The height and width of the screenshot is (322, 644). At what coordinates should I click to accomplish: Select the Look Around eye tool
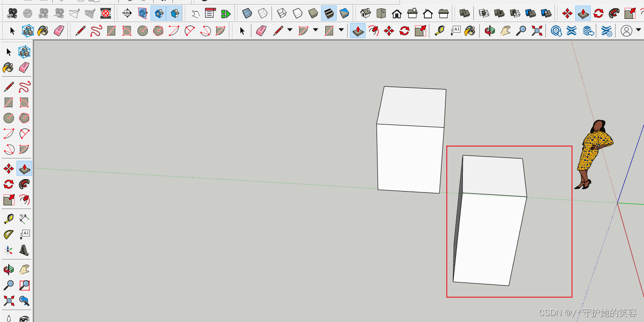pyautogui.click(x=24, y=318)
